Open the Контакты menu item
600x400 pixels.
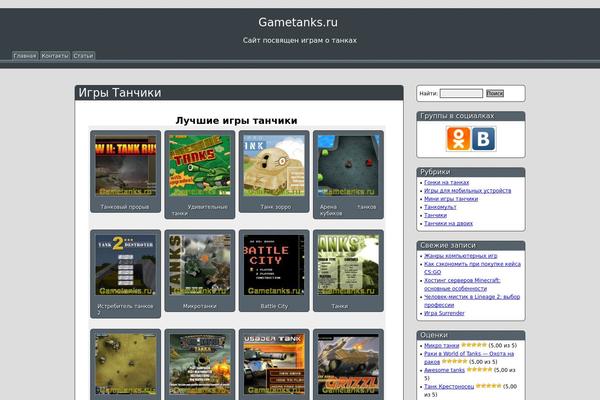pos(55,56)
